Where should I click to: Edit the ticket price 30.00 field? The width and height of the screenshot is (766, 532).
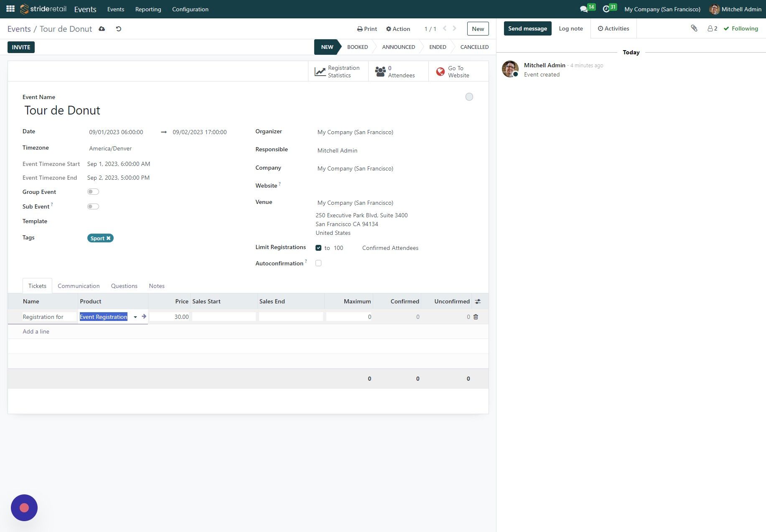(170, 317)
